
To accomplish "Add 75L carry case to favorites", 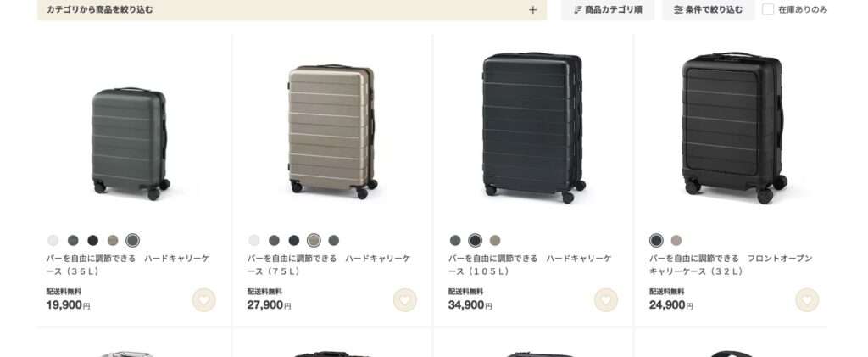I will [x=404, y=300].
